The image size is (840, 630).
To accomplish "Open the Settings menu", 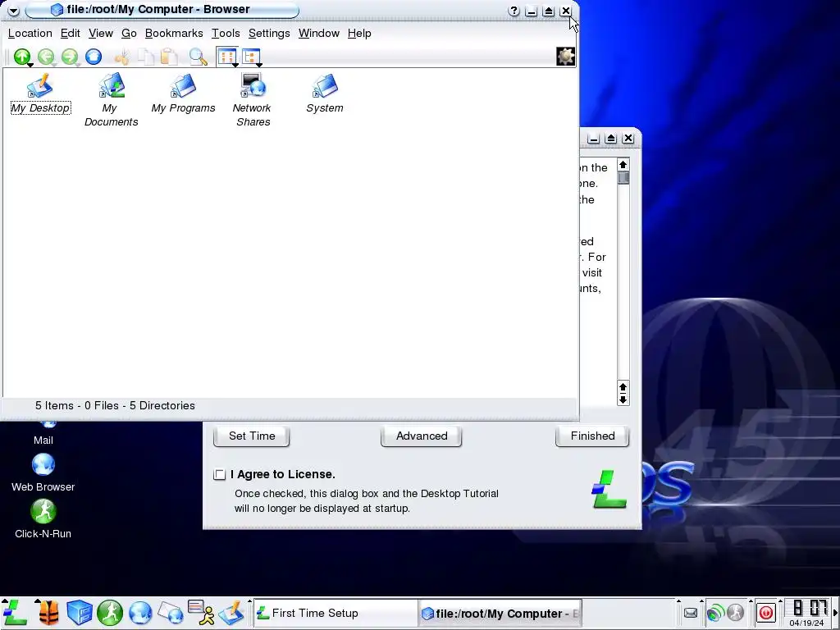I will (269, 33).
